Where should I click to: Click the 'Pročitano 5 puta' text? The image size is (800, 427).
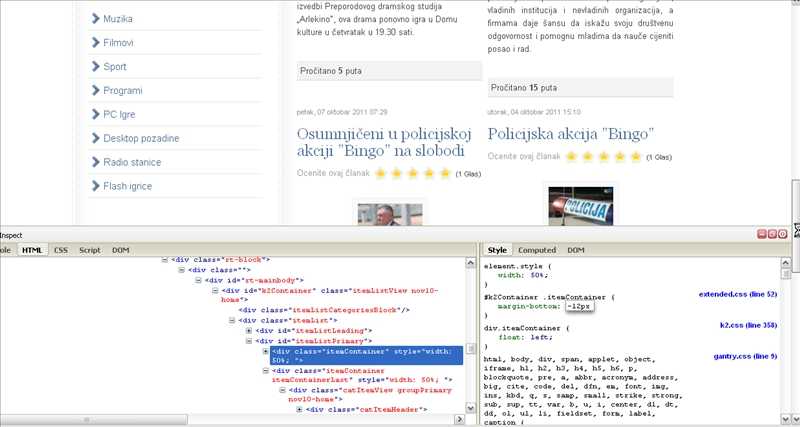[331, 71]
